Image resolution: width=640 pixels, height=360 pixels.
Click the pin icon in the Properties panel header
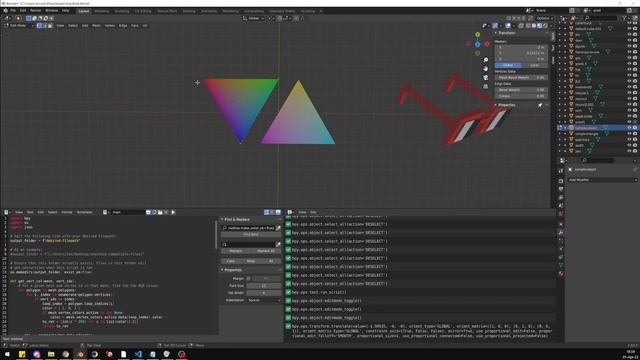click(540, 105)
